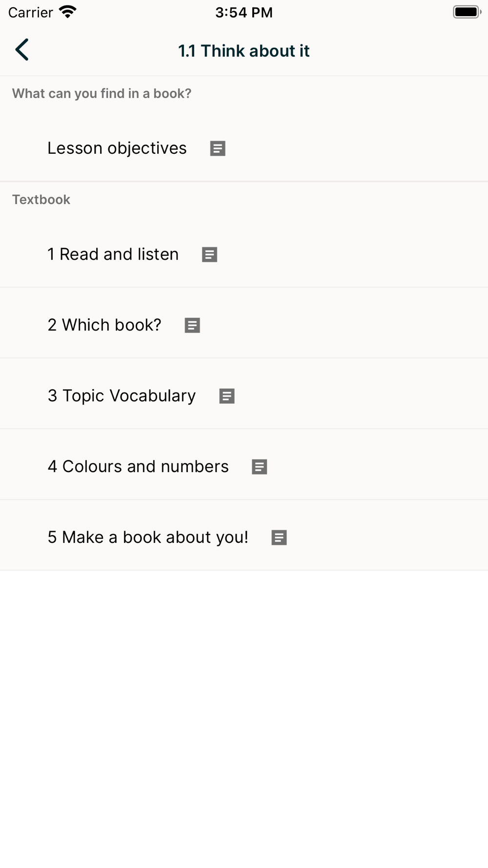Tap document icon beside Which book?
This screenshot has width=488, height=868.
click(192, 325)
